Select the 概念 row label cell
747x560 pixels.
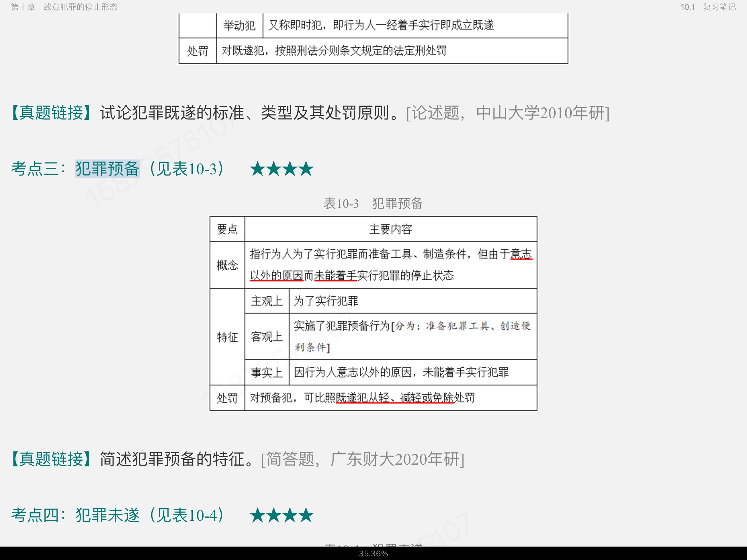coord(227,265)
